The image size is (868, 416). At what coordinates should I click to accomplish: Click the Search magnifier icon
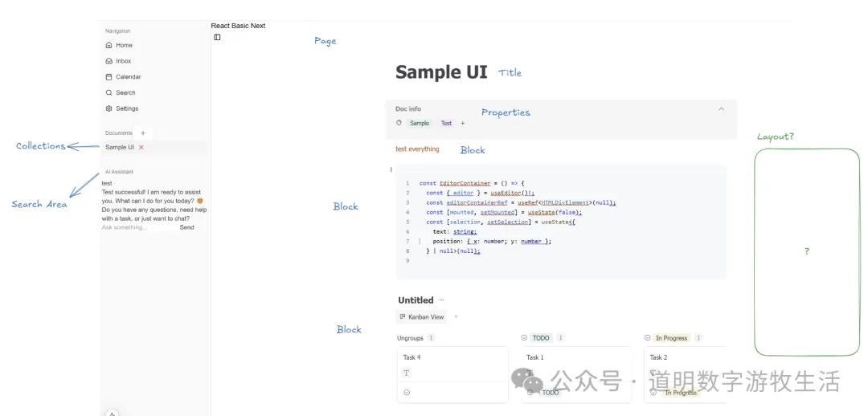[x=109, y=93]
